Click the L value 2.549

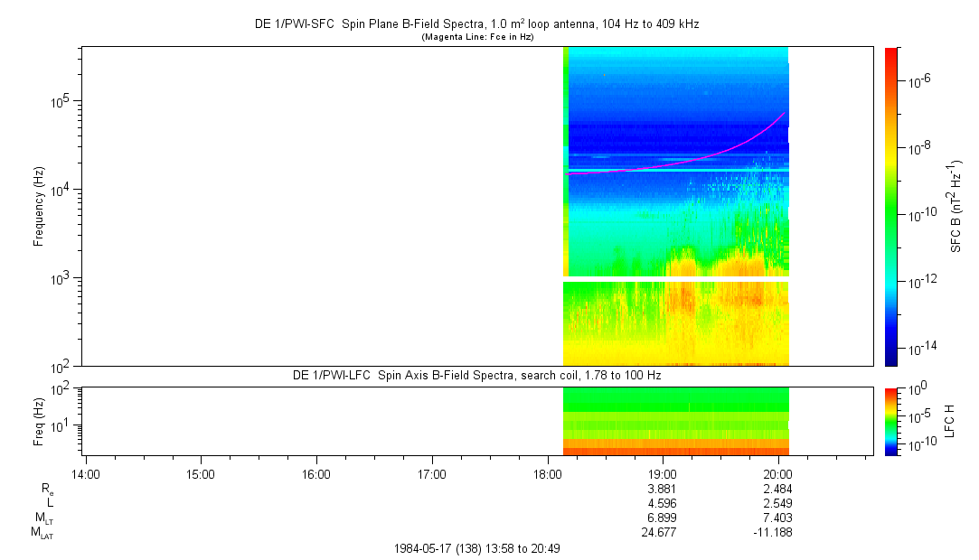[777, 502]
